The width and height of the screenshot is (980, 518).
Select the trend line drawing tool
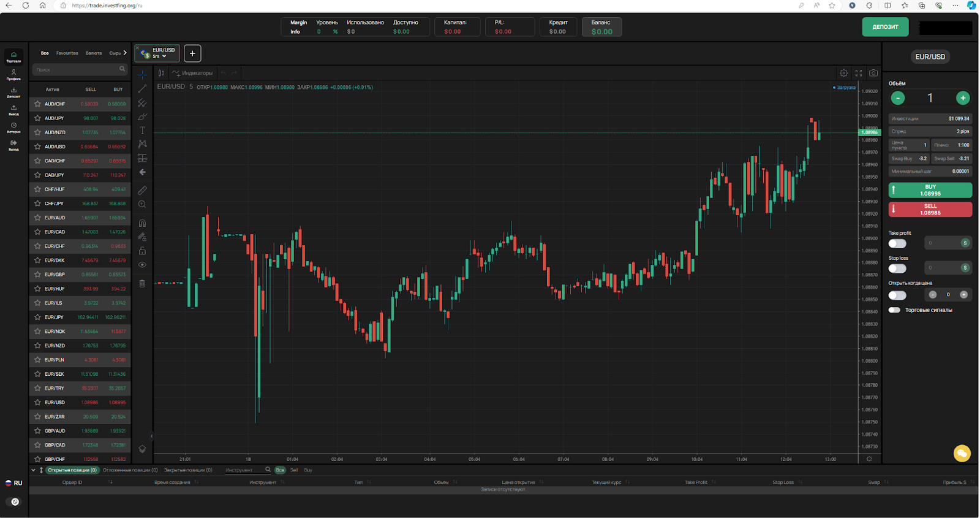pos(142,89)
